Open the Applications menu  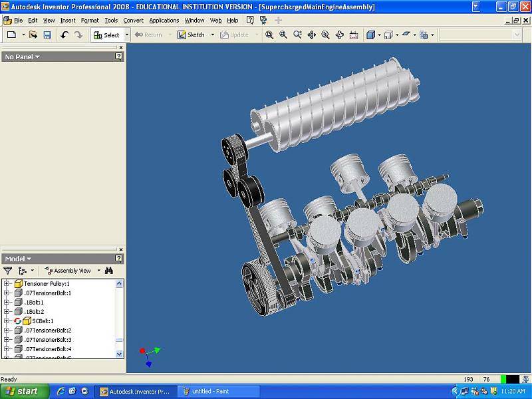[164, 21]
